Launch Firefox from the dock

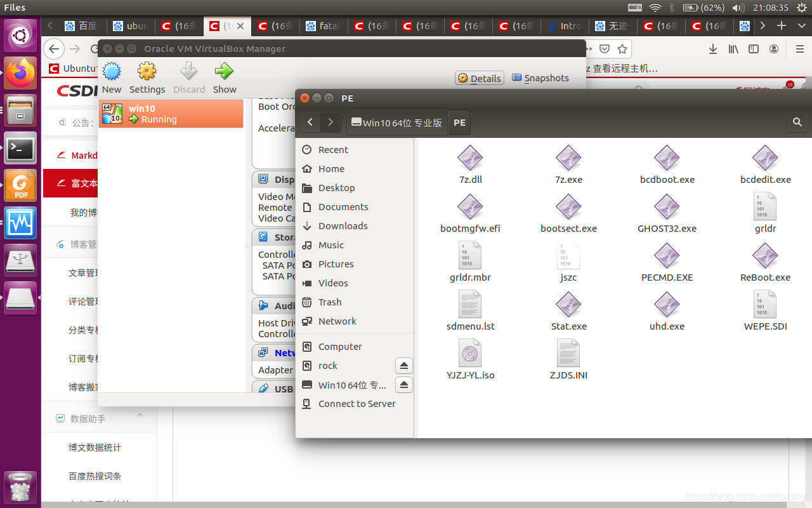20,73
